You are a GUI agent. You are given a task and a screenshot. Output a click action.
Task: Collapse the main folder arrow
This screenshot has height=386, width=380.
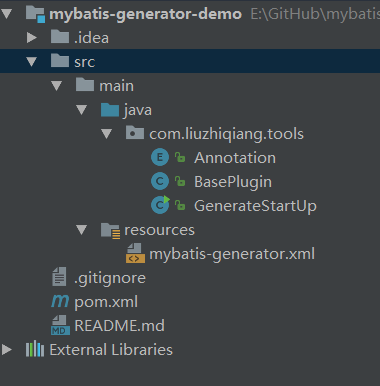pos(57,86)
